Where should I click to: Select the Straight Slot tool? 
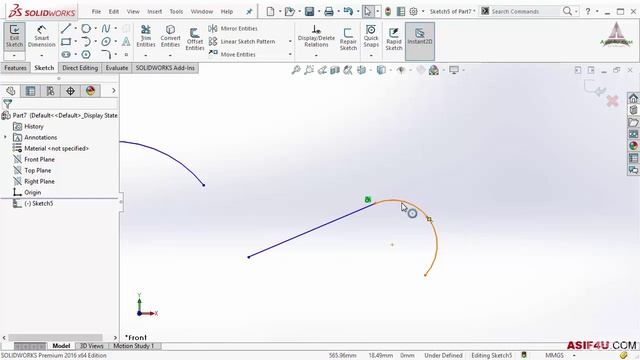[x=66, y=54]
